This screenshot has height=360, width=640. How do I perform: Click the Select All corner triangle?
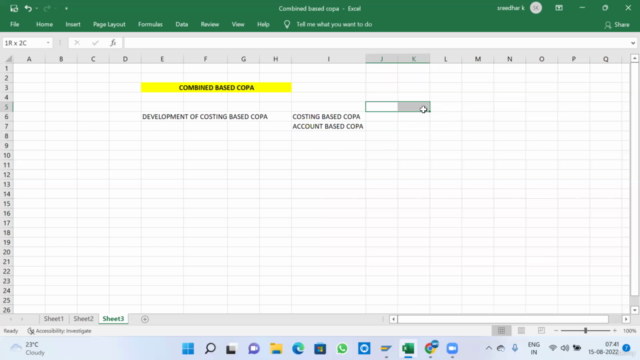[8, 59]
